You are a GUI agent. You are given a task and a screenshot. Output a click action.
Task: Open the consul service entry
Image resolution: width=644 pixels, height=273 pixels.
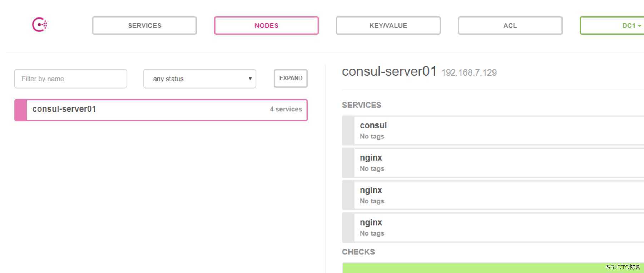(493, 130)
